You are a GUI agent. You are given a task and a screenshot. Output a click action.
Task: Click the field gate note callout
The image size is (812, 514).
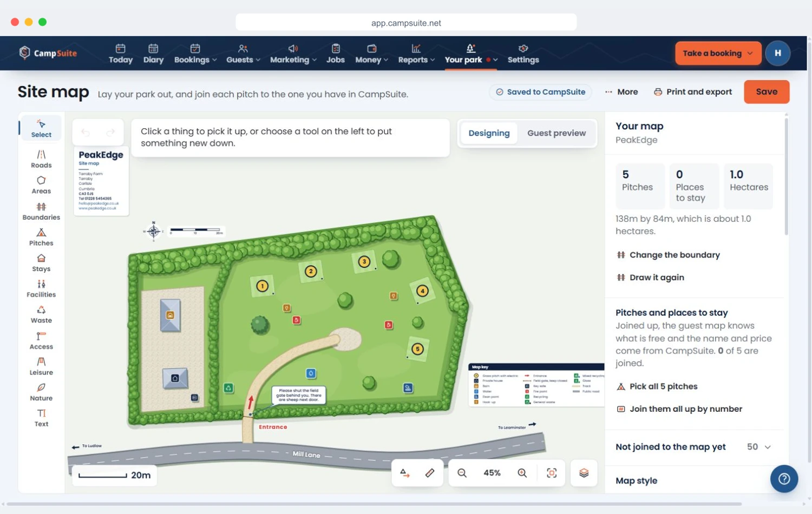pyautogui.click(x=299, y=394)
